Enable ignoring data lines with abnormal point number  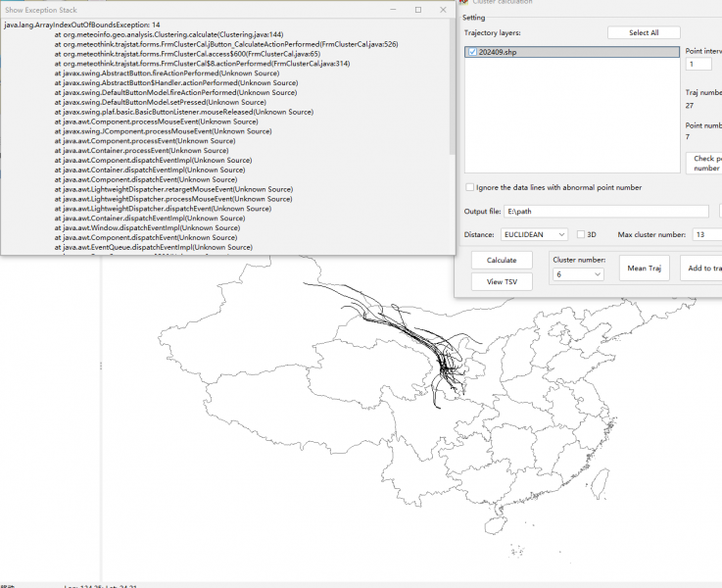point(469,187)
